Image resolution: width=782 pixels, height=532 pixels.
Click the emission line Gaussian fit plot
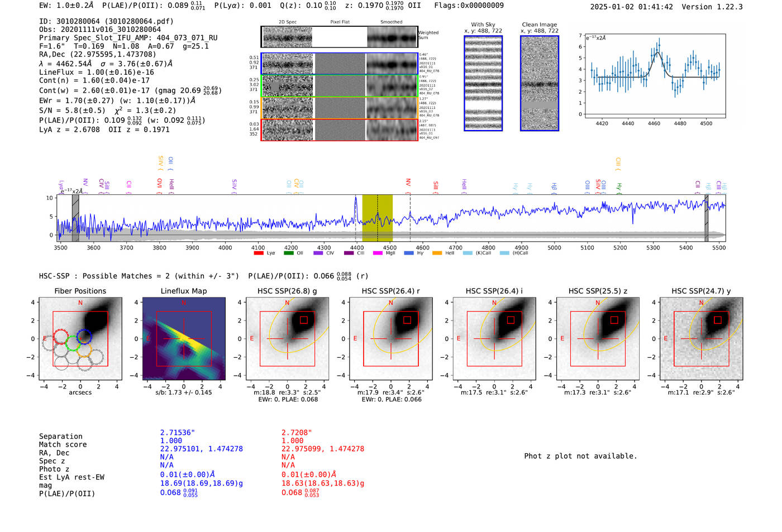coord(655,76)
